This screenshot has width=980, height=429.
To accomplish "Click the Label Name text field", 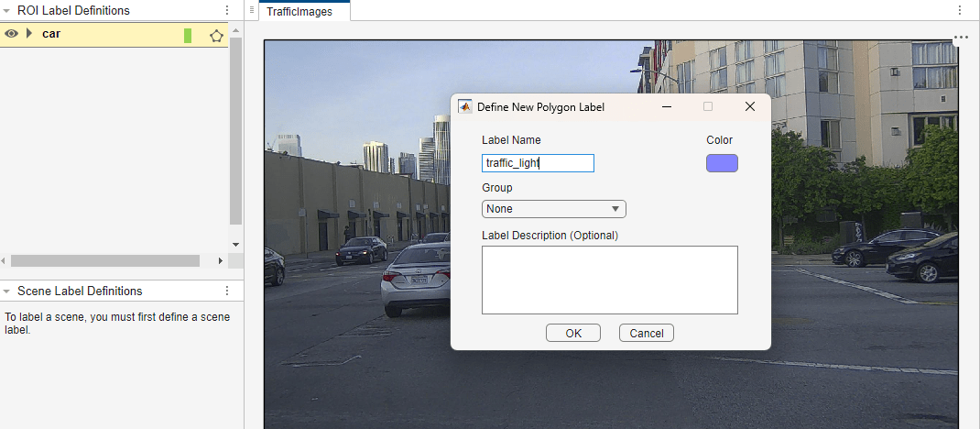I will tap(538, 163).
